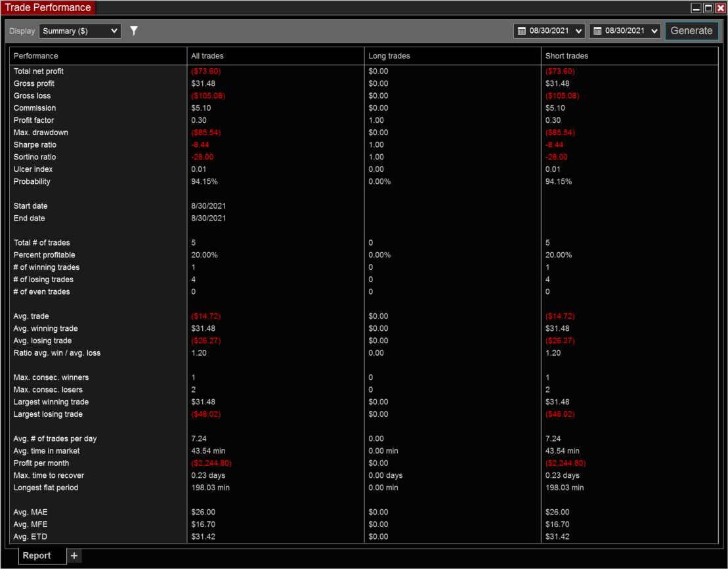Click the Short trades Longest flat period 198.03 min
Image resolution: width=728 pixels, height=569 pixels.
click(x=565, y=488)
